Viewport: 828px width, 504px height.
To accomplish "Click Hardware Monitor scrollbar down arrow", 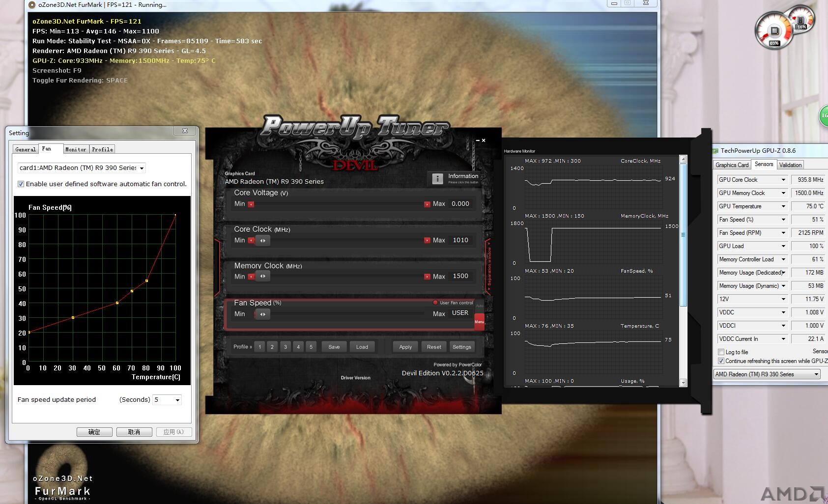I will 683,383.
